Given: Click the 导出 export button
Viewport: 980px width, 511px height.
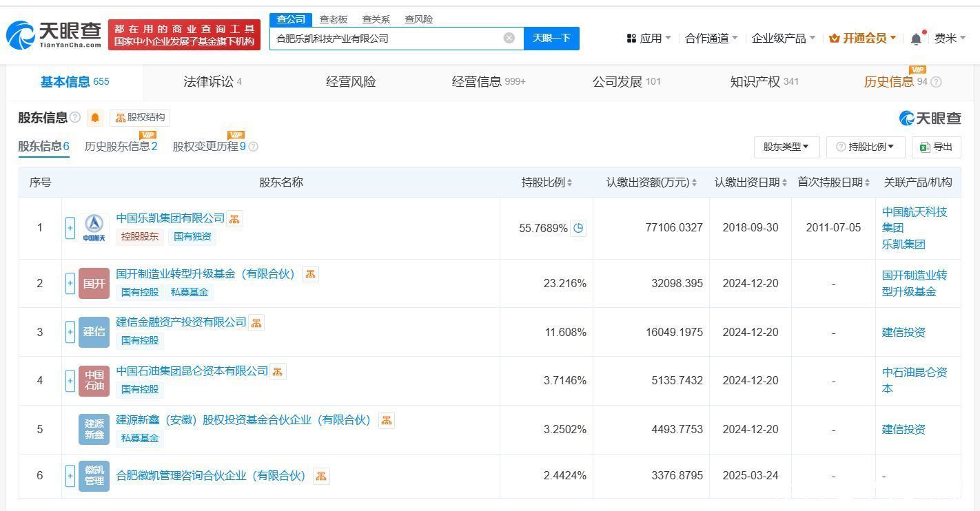Looking at the screenshot, I should [936, 147].
